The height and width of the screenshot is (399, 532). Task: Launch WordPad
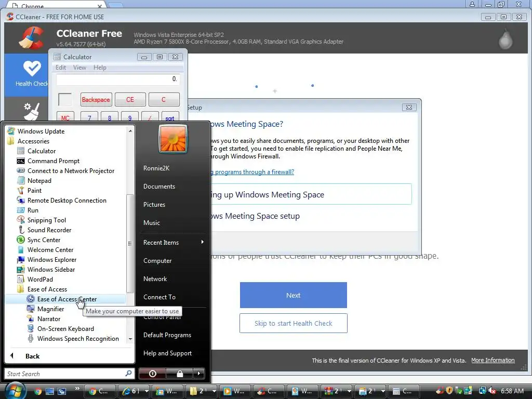(x=40, y=279)
